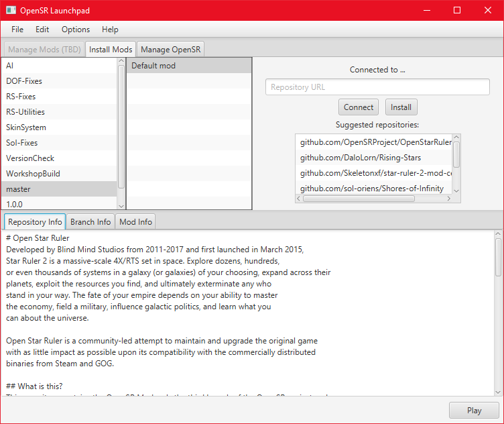The height and width of the screenshot is (424, 504).
Task: Minimize the OpenSR Launchpad window
Action: (x=427, y=10)
